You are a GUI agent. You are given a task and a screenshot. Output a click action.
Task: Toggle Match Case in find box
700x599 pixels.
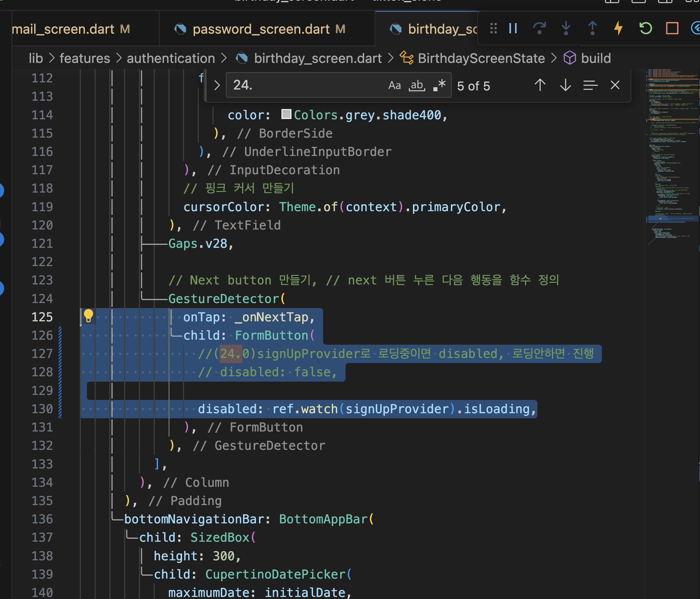pyautogui.click(x=394, y=85)
